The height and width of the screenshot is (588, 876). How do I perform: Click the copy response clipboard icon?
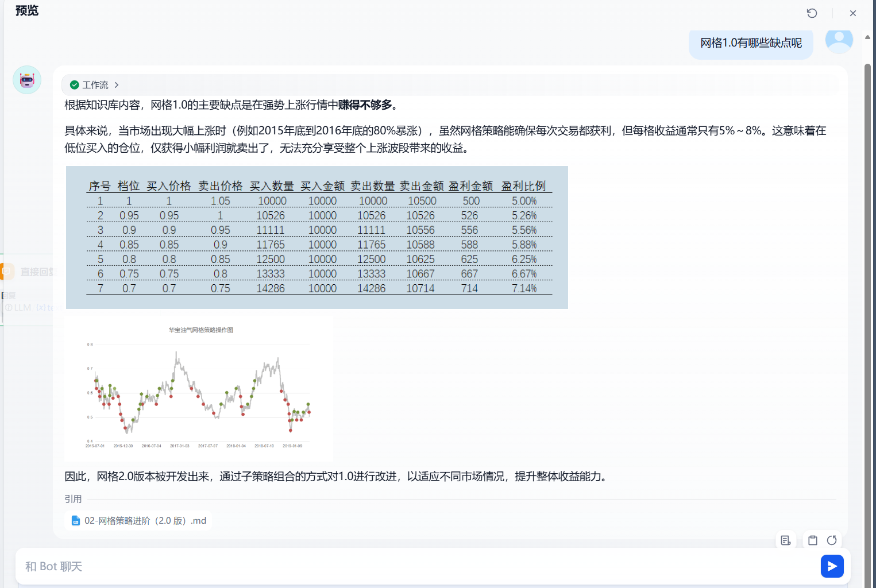812,540
